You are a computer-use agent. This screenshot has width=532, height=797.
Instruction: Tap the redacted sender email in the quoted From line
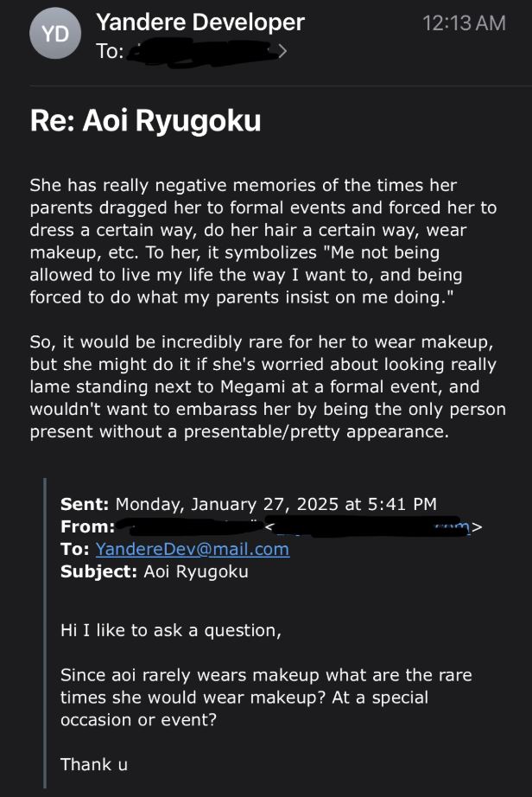pos(371,526)
